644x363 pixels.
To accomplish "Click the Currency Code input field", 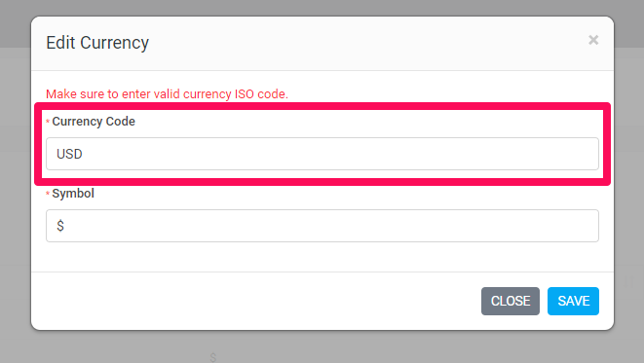I will point(322,154).
